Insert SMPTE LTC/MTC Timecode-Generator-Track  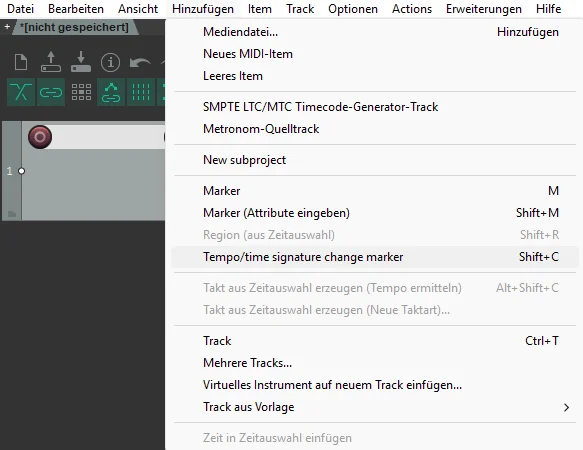375,107
